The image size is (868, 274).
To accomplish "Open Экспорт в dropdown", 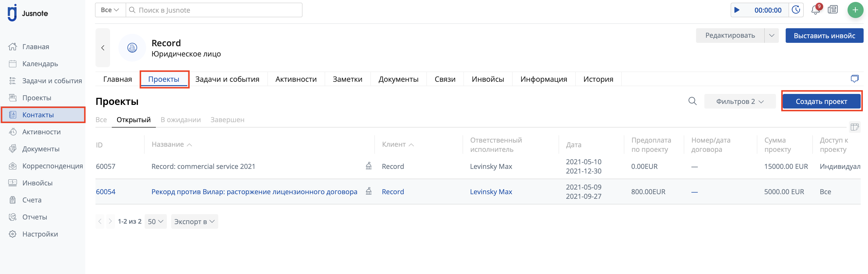I will pos(194,221).
